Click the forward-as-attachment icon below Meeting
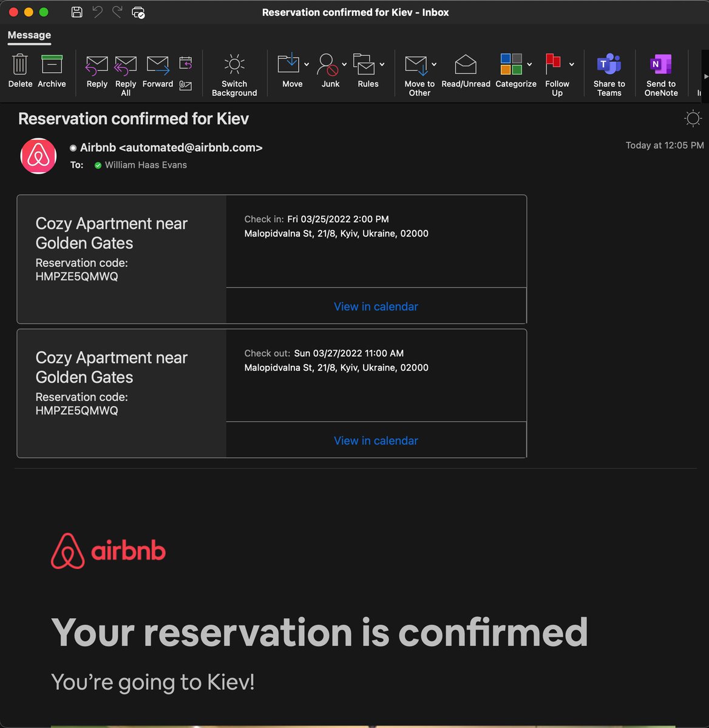Image resolution: width=709 pixels, height=728 pixels. [x=186, y=86]
